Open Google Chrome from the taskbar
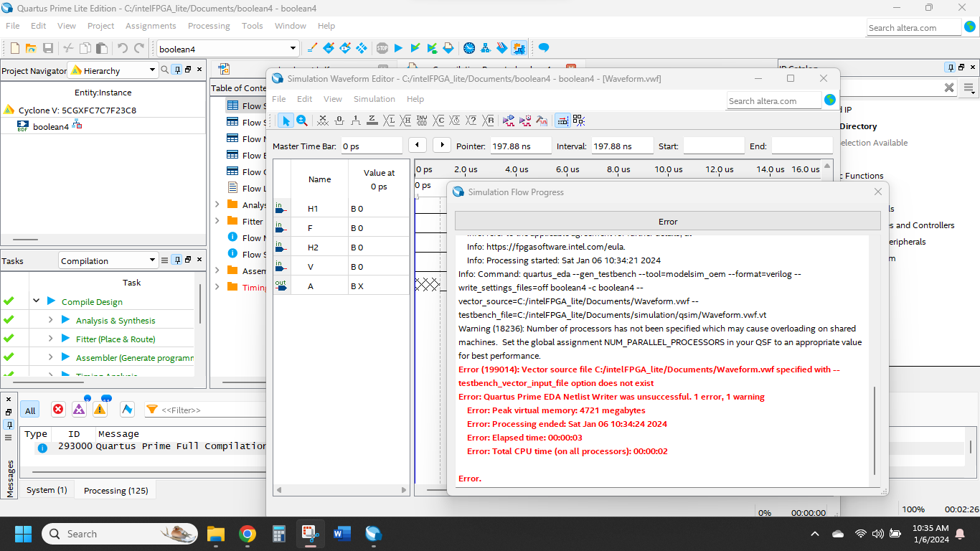980x551 pixels. point(248,534)
